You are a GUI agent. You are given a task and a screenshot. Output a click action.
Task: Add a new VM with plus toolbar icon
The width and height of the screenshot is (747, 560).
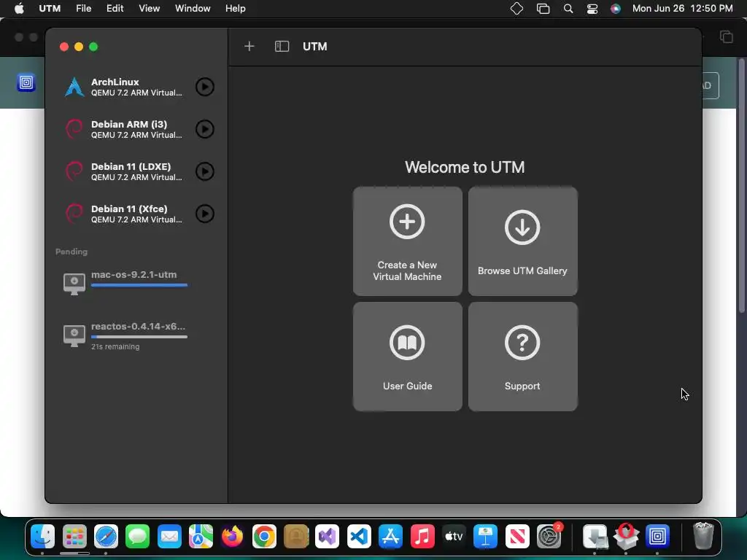(249, 46)
